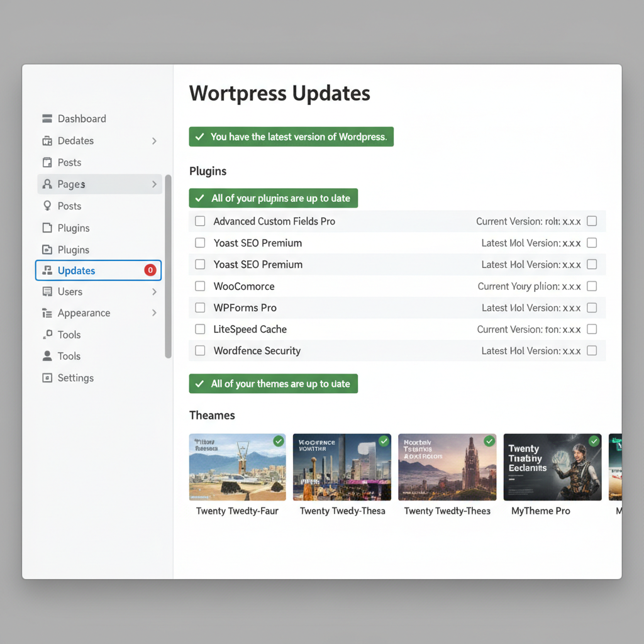Click the LiteSpeed Cache plugin name
The width and height of the screenshot is (644, 644).
[250, 330]
